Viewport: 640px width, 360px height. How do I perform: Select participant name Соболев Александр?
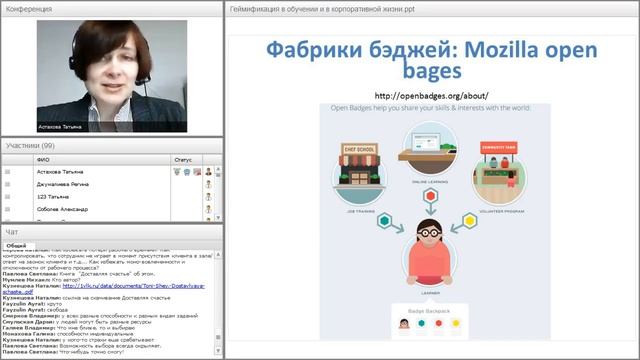coord(62,209)
